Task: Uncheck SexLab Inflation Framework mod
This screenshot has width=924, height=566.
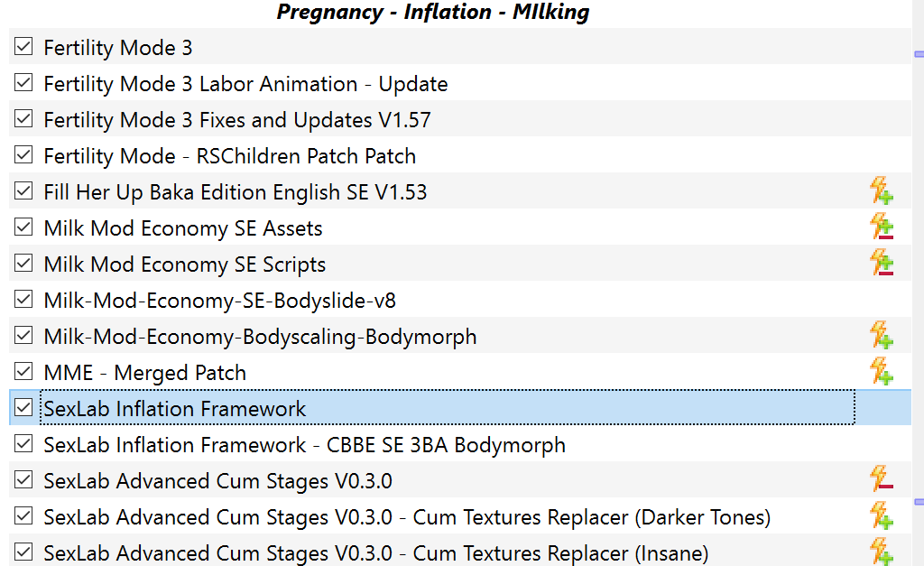Action: (23, 409)
